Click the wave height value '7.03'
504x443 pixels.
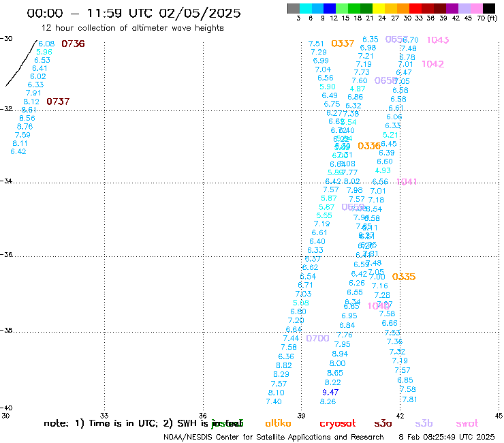tap(304, 294)
